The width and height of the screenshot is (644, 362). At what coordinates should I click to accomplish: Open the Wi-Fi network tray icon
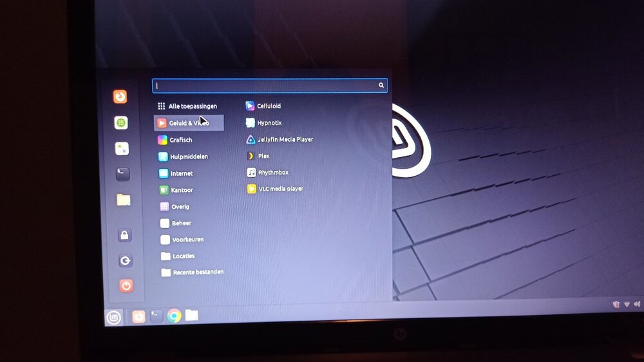[x=626, y=304]
